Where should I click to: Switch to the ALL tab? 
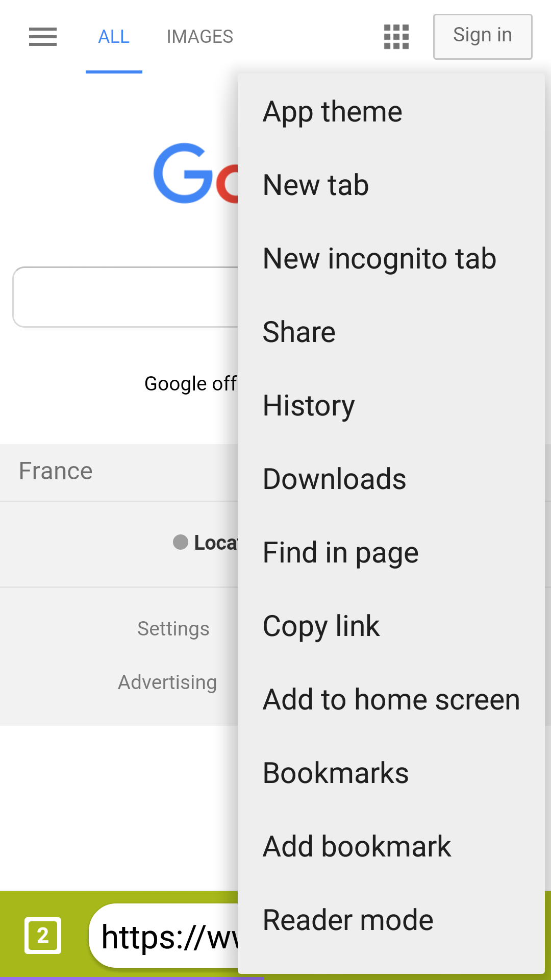coord(114,37)
